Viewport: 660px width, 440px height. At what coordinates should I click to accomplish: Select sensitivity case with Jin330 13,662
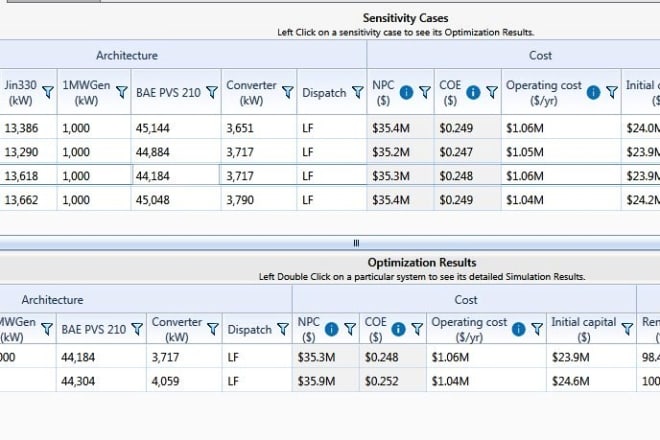pyautogui.click(x=330, y=200)
